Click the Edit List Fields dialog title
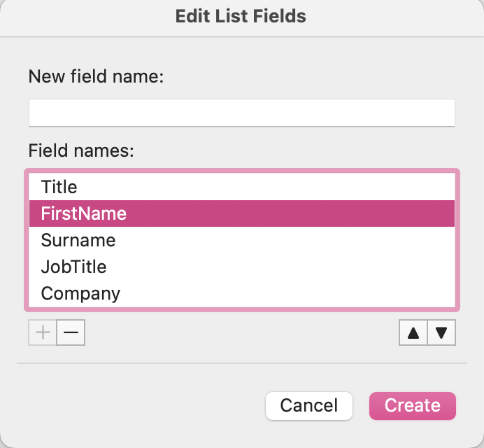484x448 pixels. point(241,15)
